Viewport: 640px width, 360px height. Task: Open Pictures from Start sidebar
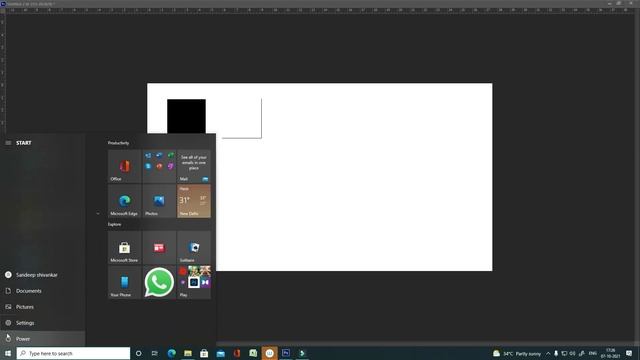pyautogui.click(x=42, y=307)
